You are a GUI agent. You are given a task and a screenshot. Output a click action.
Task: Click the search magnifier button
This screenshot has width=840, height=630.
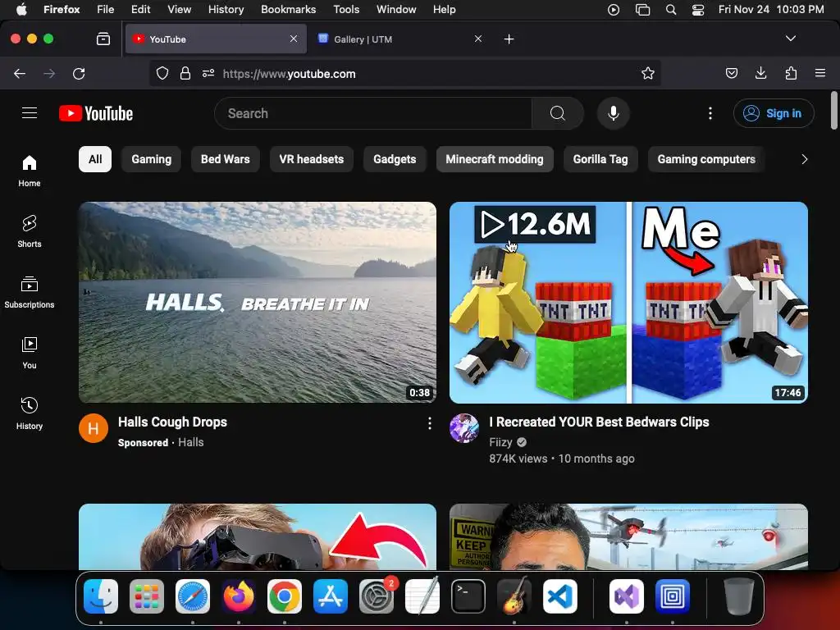[558, 113]
